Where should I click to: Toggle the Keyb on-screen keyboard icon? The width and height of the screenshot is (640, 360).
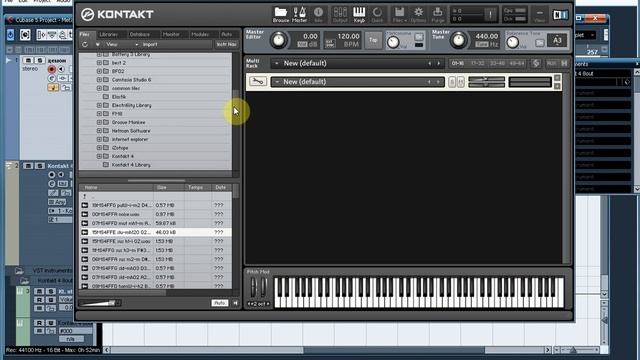coord(359,14)
